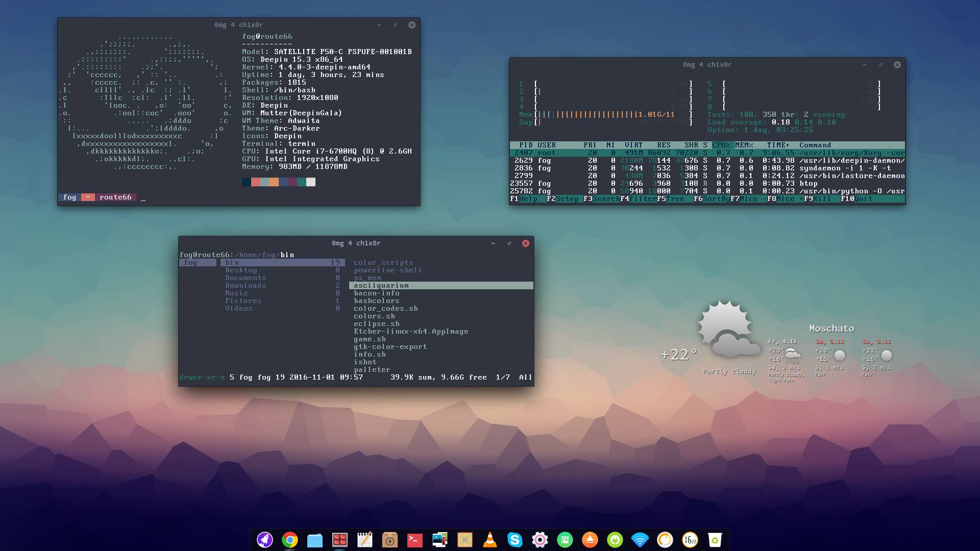Click the dock clock showing 16:23

point(690,540)
